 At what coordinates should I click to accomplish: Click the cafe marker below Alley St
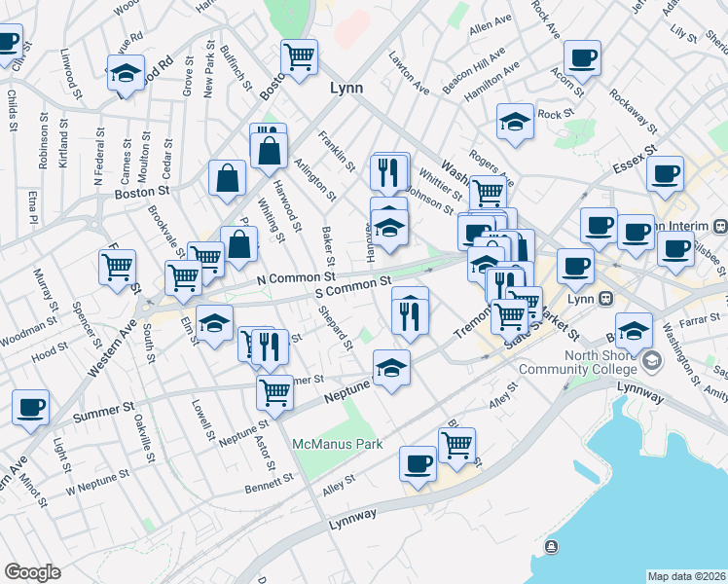coord(419,466)
